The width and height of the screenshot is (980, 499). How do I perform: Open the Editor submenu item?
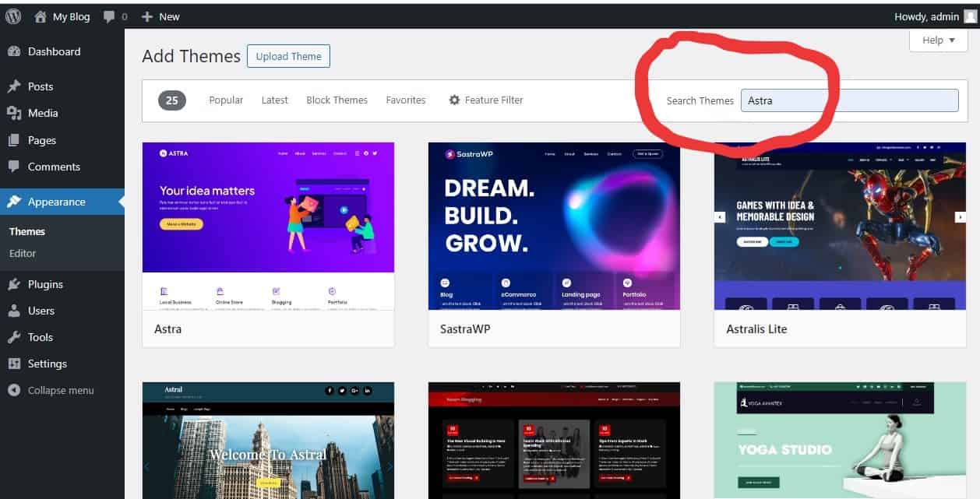pyautogui.click(x=23, y=253)
